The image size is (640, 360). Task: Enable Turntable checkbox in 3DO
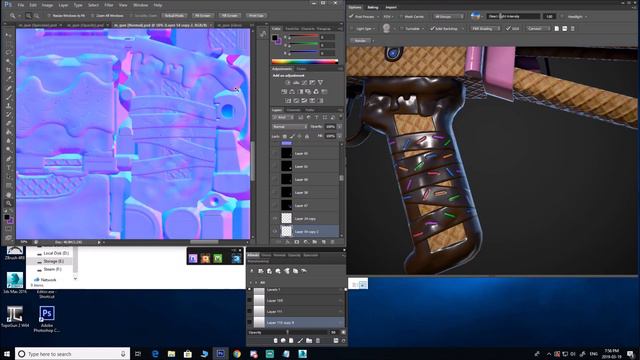tap(402, 29)
